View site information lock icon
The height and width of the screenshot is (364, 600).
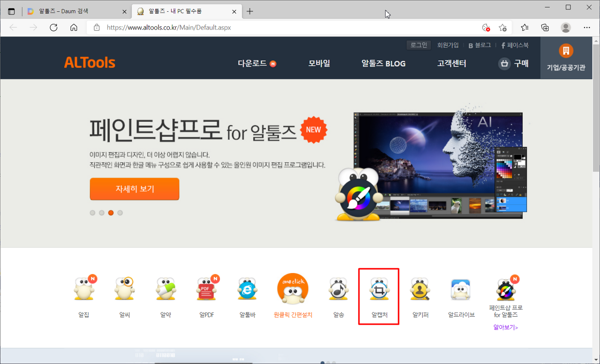(97, 28)
